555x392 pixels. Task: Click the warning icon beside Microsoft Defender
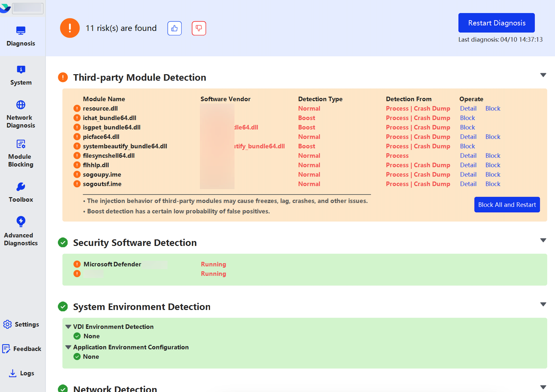(x=77, y=264)
